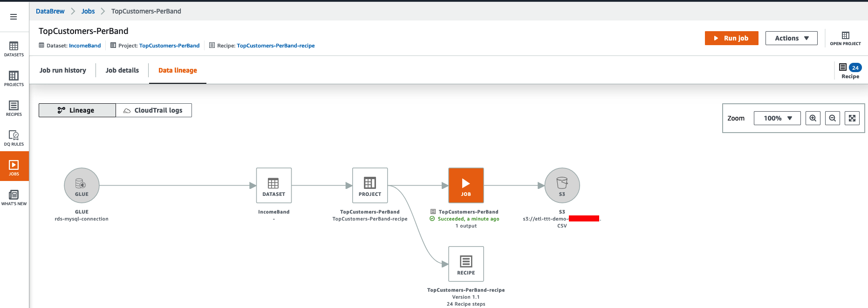Open TopCustomers-PerBand project link
Screen dimensions: 868x308
169,46
